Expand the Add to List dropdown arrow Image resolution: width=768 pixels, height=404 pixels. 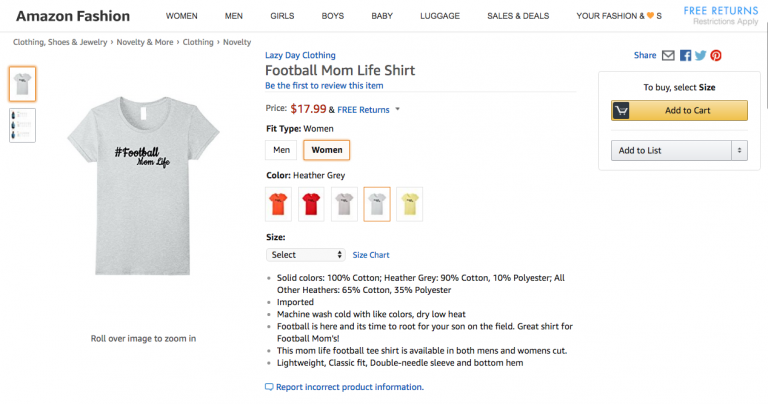tap(739, 150)
